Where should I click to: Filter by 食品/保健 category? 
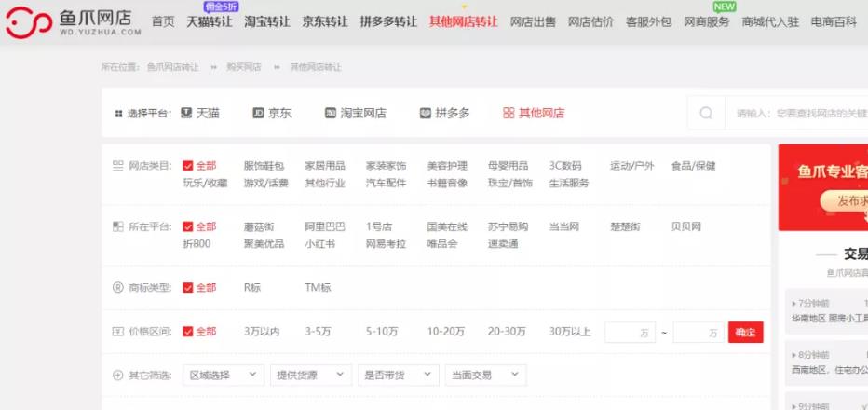pos(693,166)
